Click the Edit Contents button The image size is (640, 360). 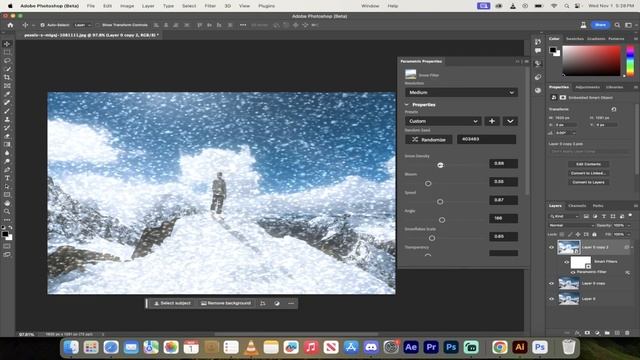[x=588, y=164]
